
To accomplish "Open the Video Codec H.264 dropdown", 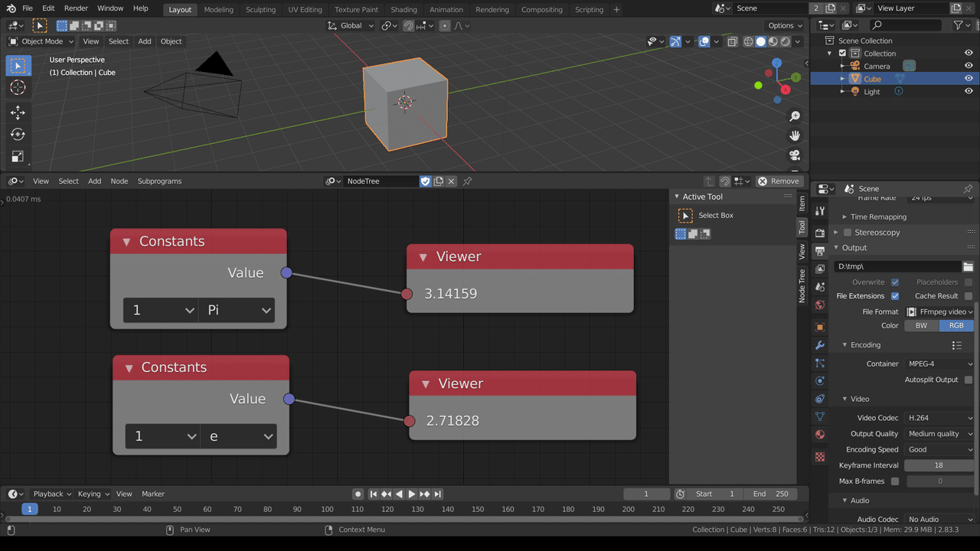I will point(939,418).
